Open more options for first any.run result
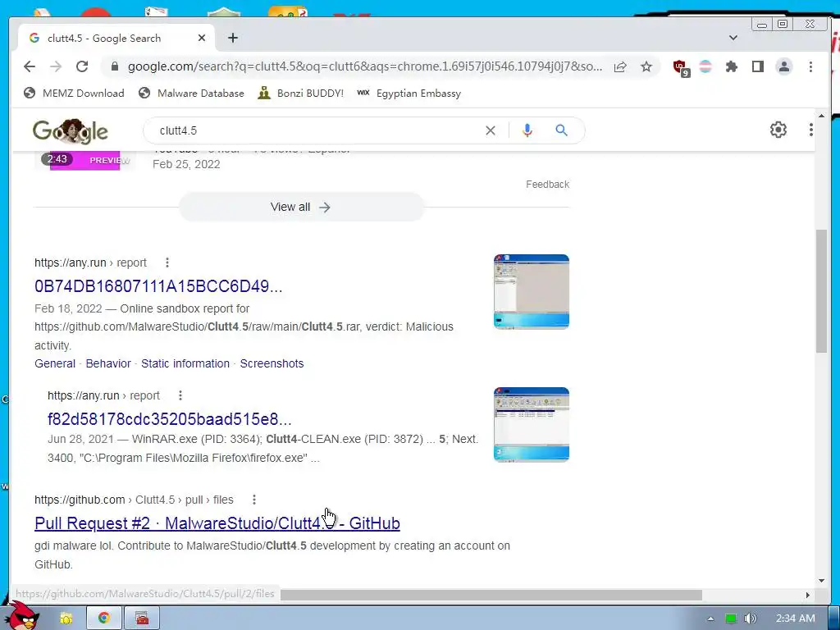Screen dimensions: 840x630 pos(167,262)
